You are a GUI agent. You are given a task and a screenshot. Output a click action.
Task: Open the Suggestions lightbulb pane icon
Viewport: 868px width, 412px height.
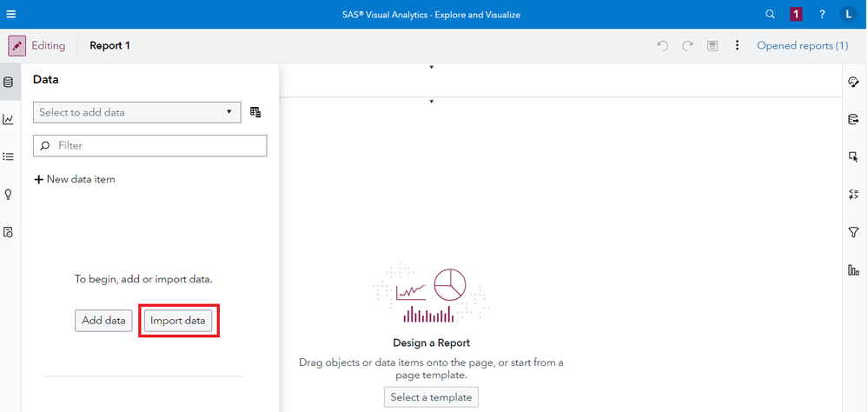coord(9,195)
